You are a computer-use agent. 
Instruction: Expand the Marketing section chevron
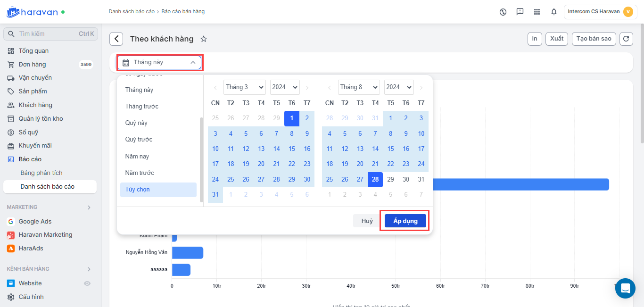tap(89, 207)
